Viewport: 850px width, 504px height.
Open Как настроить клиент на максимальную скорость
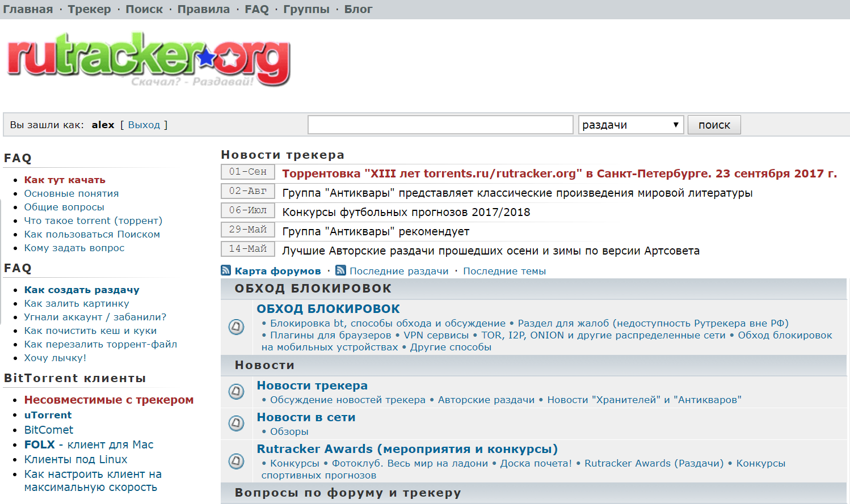coord(93,480)
